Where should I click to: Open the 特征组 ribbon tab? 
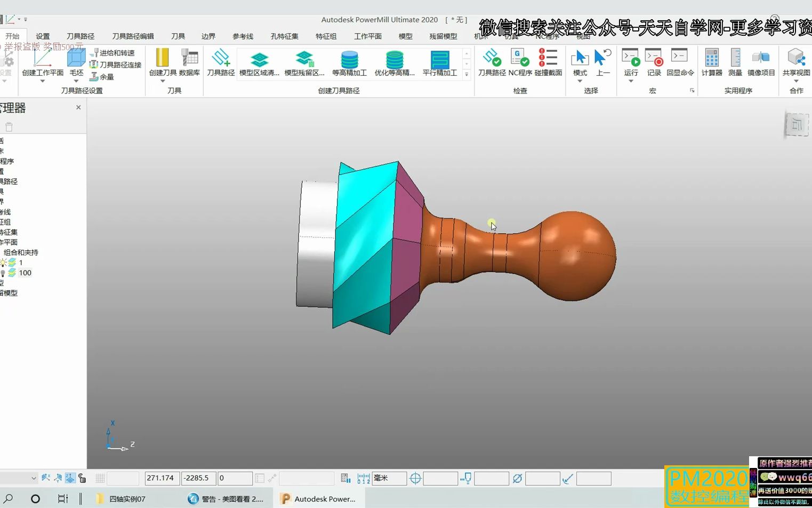tap(326, 36)
